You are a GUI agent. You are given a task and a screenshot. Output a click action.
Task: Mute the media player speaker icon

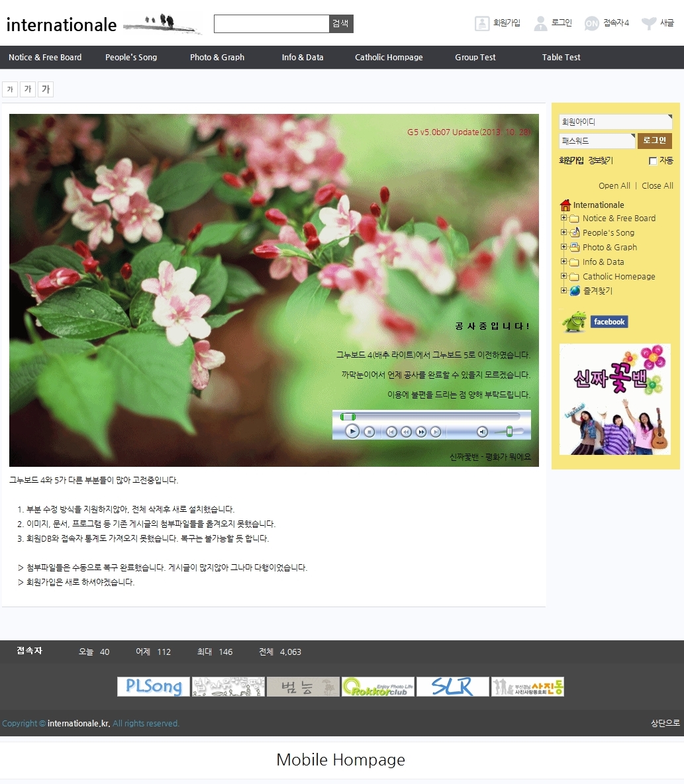(x=483, y=432)
